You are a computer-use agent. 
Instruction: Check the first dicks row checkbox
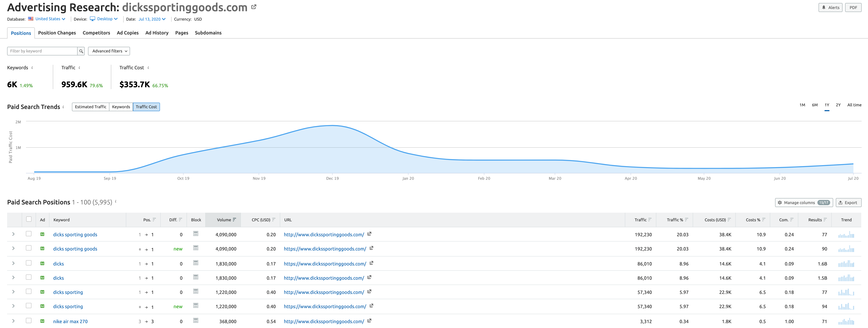pyautogui.click(x=29, y=263)
